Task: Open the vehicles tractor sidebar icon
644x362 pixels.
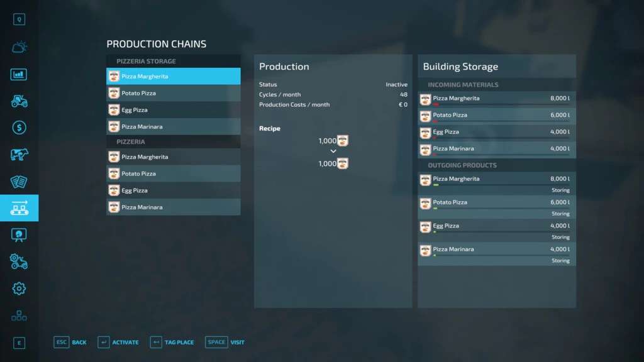Action: coord(19,101)
